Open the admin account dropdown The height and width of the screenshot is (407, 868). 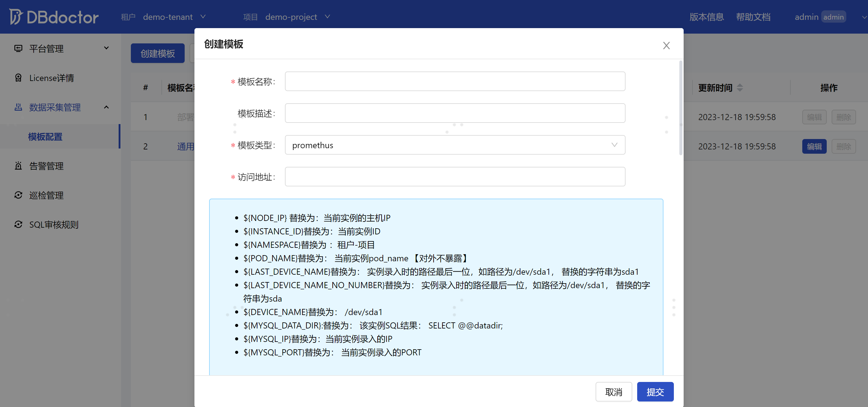[862, 17]
